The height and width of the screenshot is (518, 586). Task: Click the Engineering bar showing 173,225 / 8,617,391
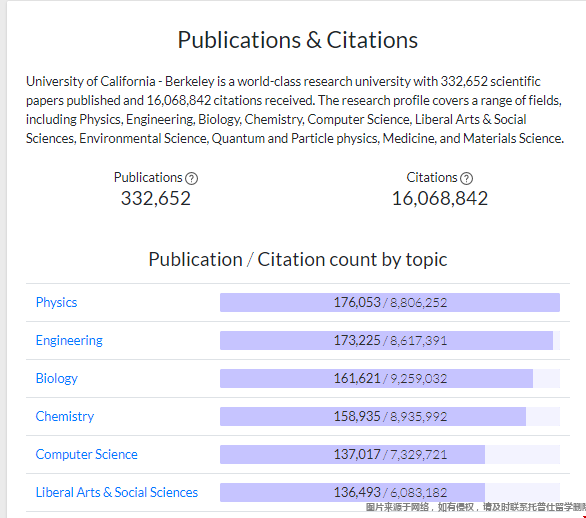coord(390,340)
